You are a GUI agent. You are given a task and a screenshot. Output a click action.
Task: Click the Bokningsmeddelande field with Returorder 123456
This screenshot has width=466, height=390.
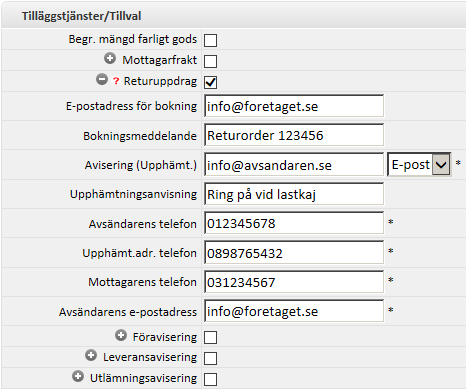294,135
